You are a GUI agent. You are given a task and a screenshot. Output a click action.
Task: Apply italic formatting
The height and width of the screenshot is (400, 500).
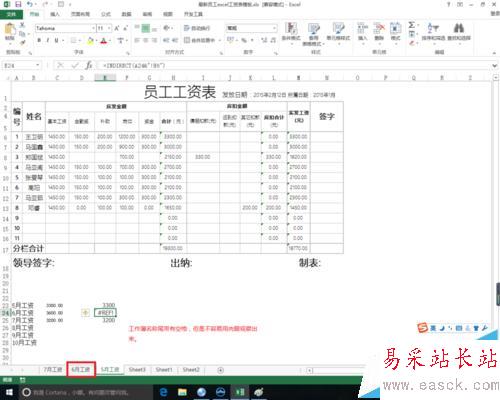48,40
